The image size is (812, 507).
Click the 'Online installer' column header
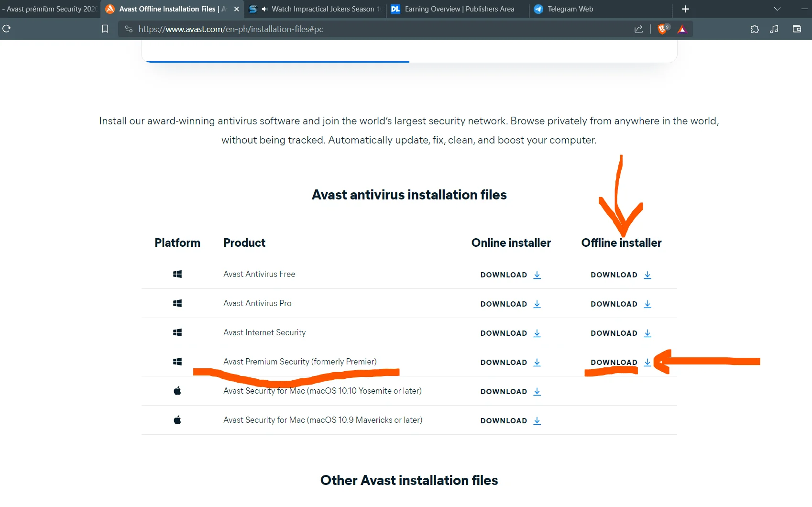(x=511, y=242)
